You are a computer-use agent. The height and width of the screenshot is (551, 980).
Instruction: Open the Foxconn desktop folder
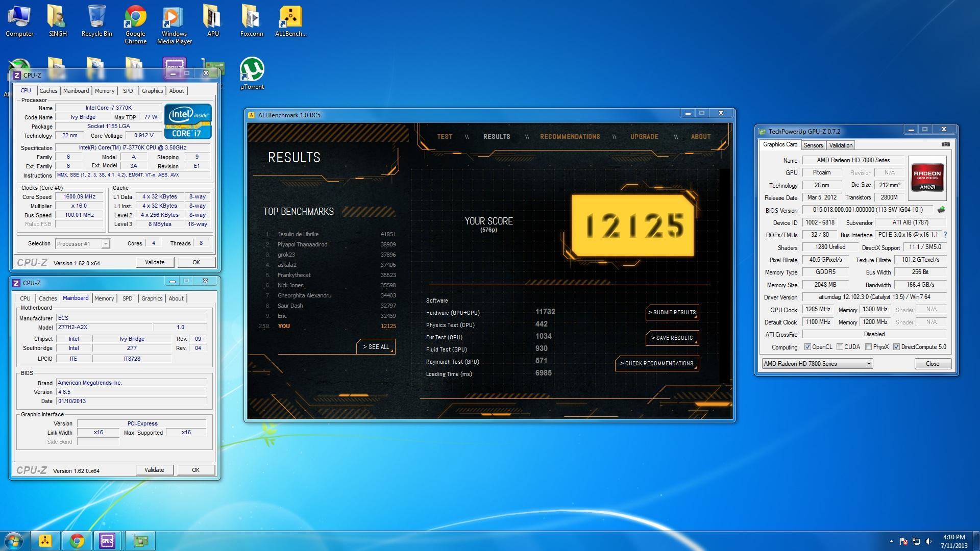(x=252, y=21)
